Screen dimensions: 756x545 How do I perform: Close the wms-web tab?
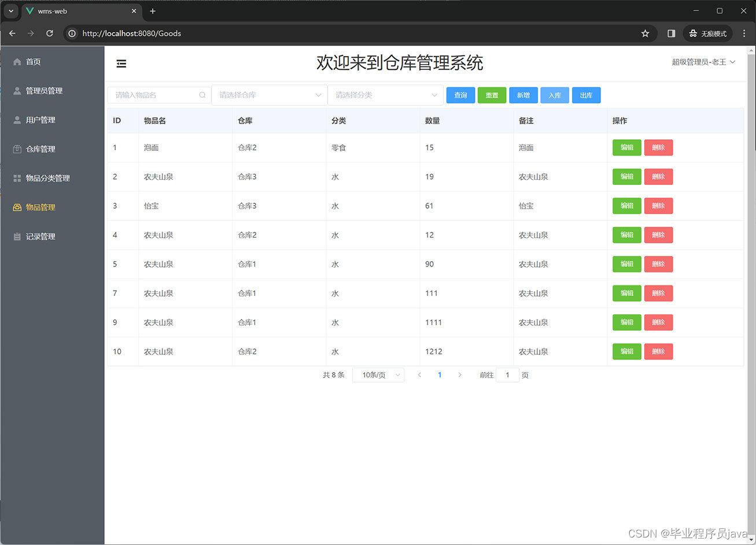134,11
